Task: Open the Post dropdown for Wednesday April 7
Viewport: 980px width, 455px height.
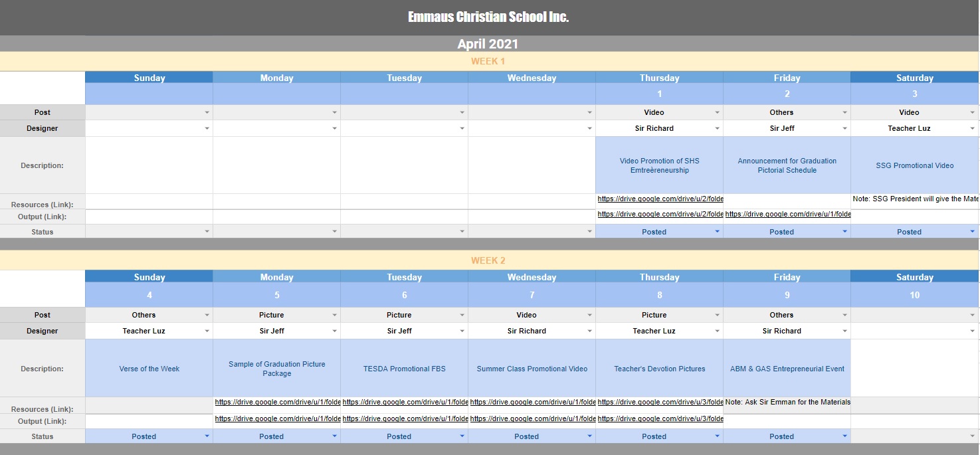Action: [x=589, y=315]
